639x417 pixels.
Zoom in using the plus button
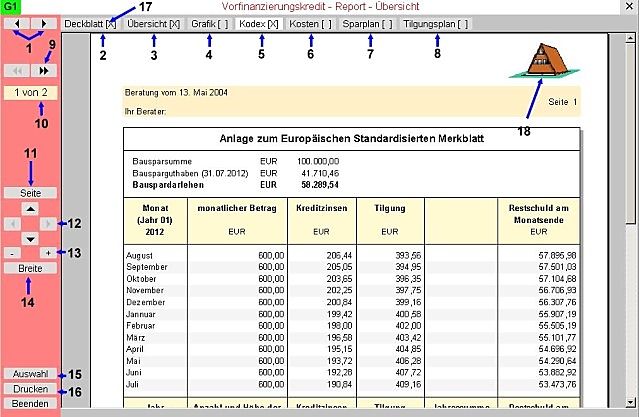tap(49, 254)
